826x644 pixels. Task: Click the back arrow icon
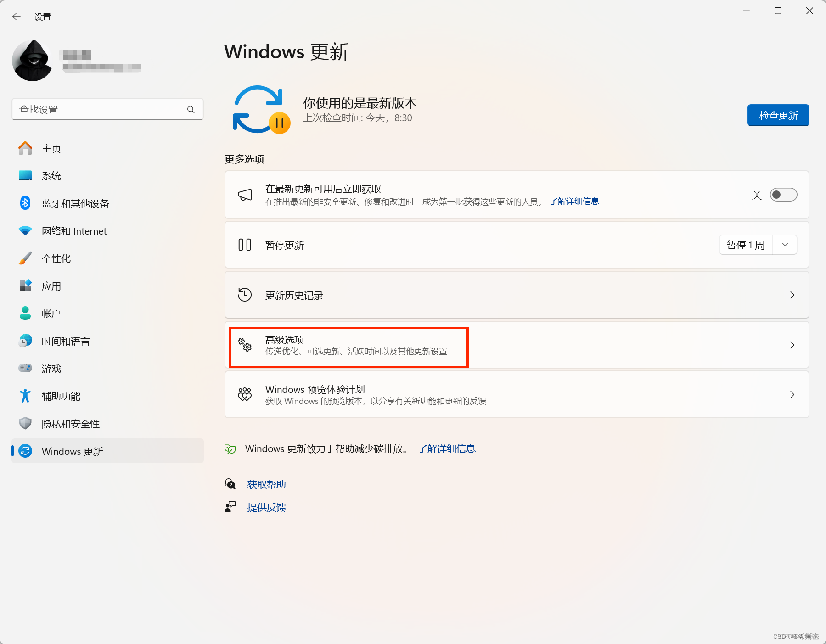17,17
